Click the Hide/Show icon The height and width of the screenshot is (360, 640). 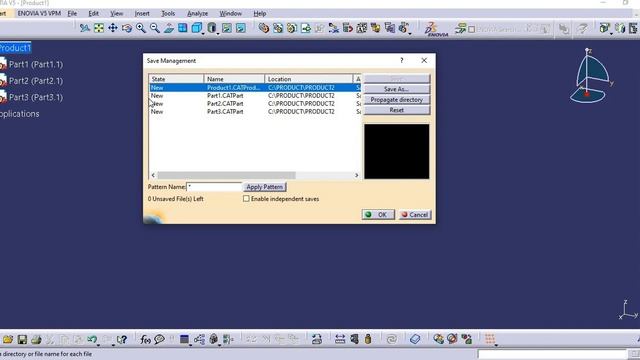click(x=227, y=28)
